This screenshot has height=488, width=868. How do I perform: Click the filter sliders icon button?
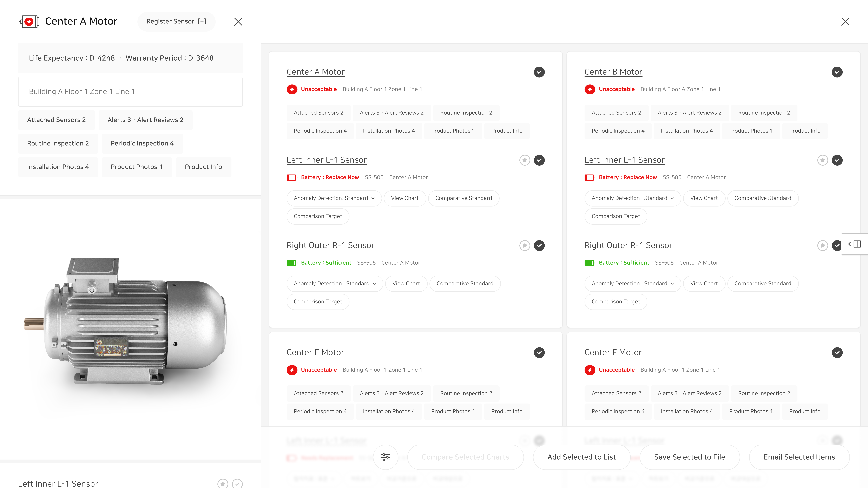click(x=386, y=457)
